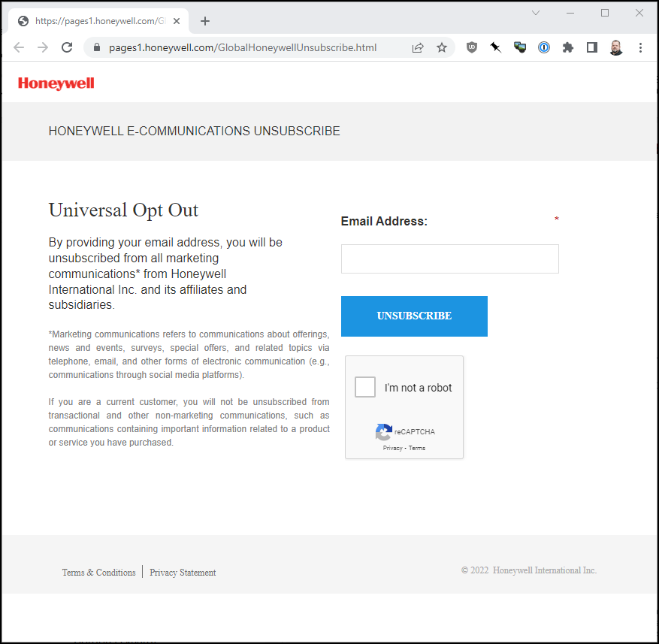The height and width of the screenshot is (644, 659).
Task: Open Chrome three-dot menu
Action: (640, 47)
